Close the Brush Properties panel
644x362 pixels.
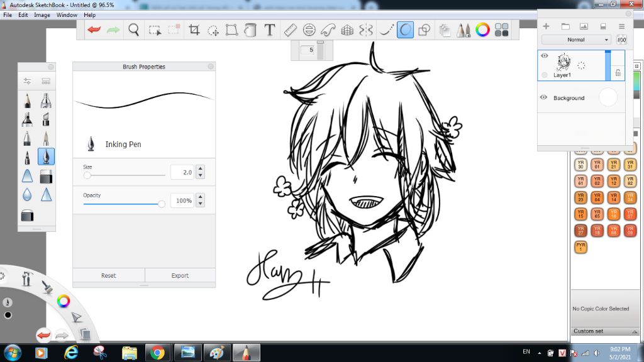tap(211, 67)
